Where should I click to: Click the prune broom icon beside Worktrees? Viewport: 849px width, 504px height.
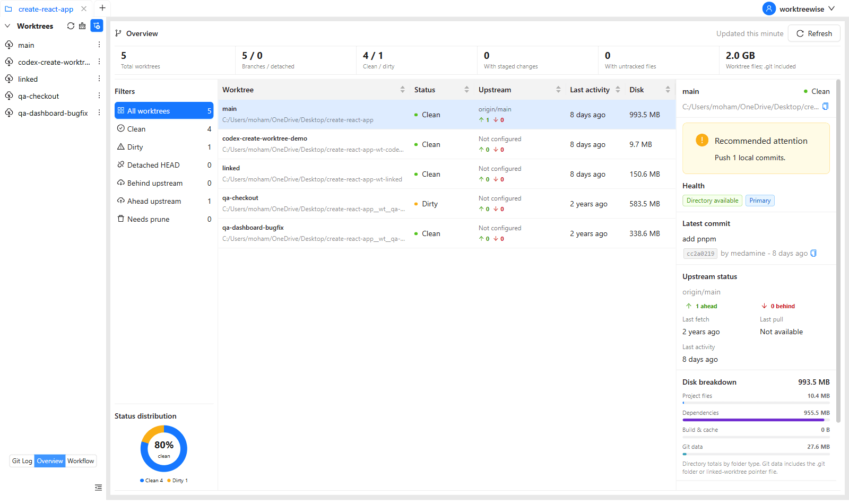[x=82, y=26]
